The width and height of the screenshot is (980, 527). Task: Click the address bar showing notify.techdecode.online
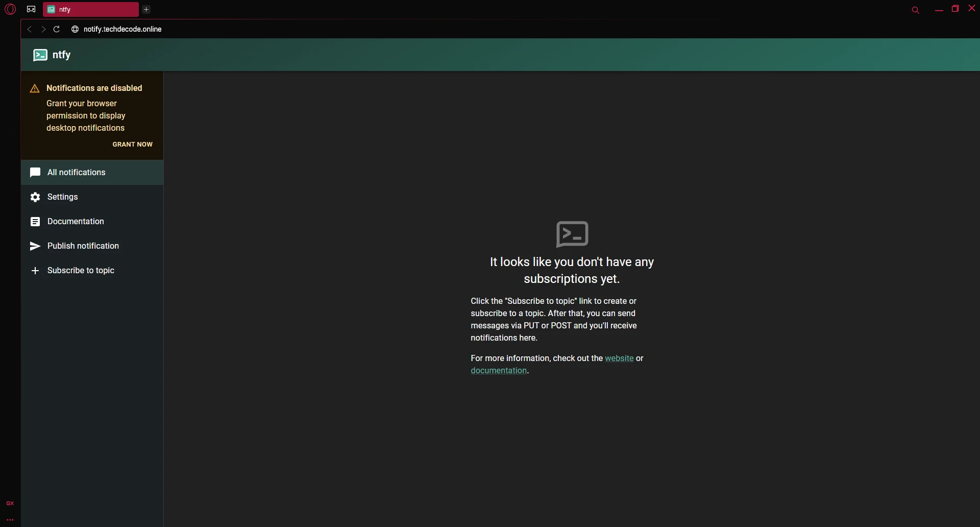122,29
